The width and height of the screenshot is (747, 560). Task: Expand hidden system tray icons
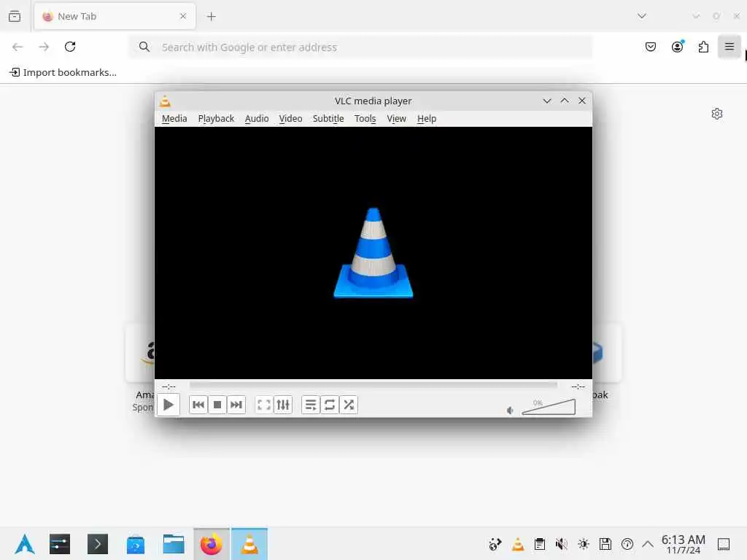pyautogui.click(x=648, y=544)
